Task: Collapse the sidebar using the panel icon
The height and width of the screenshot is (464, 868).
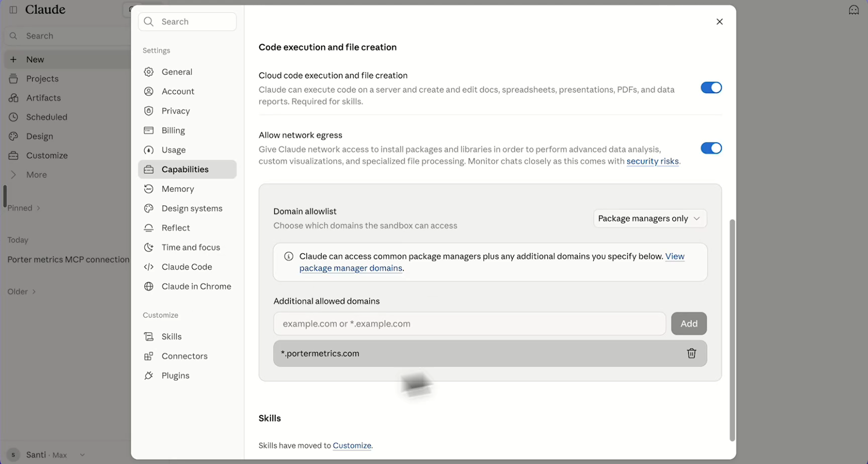Action: coord(13,10)
